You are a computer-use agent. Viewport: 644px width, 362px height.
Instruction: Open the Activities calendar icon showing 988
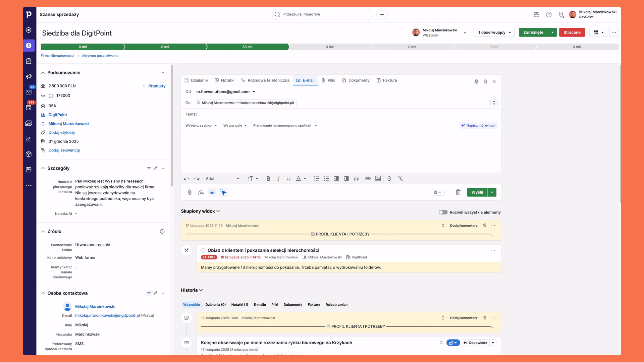pos(29,108)
